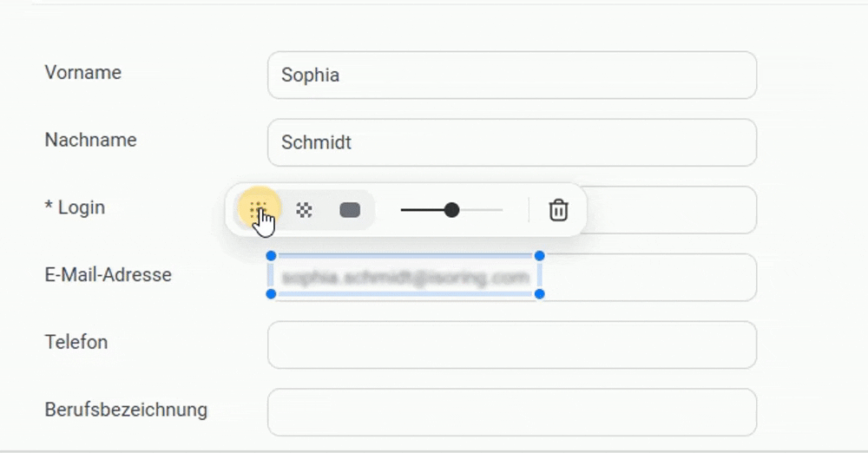Select the blur redaction style icon
This screenshot has height=453, width=868.
pyautogui.click(x=258, y=210)
